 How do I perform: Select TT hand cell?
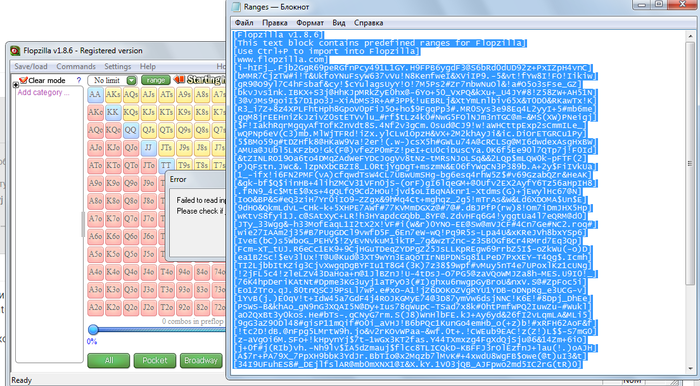[x=166, y=165]
